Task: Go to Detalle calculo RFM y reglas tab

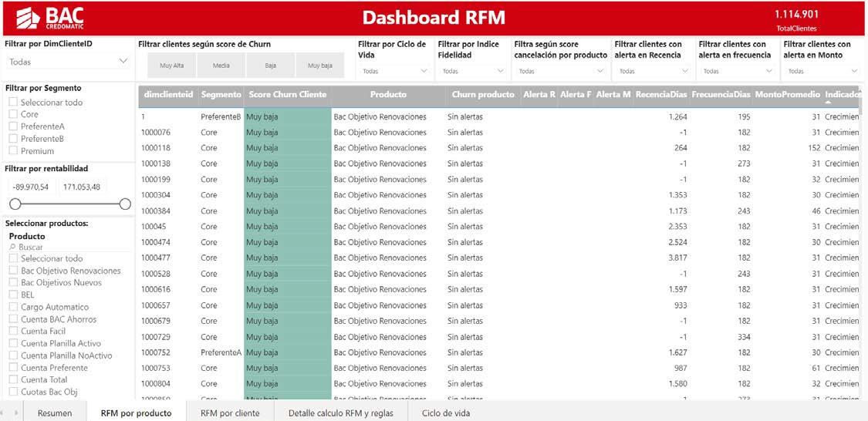Action: click(341, 413)
